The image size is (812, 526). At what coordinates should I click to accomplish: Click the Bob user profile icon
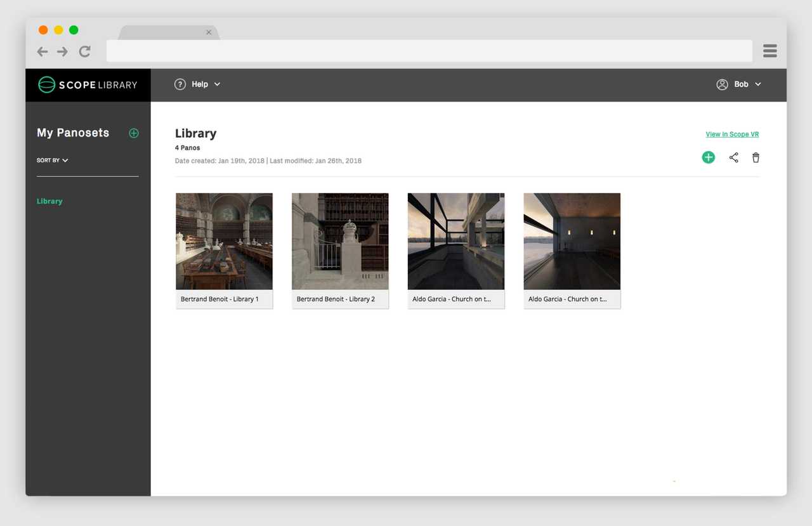(722, 84)
